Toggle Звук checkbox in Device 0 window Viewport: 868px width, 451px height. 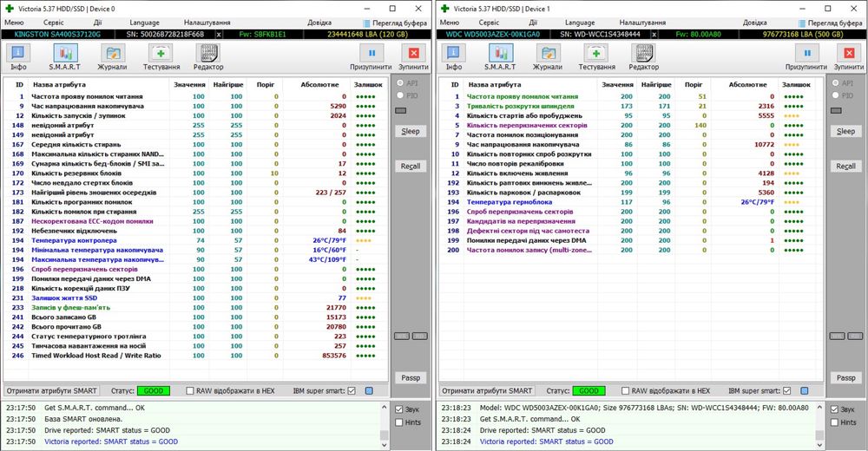pyautogui.click(x=399, y=409)
